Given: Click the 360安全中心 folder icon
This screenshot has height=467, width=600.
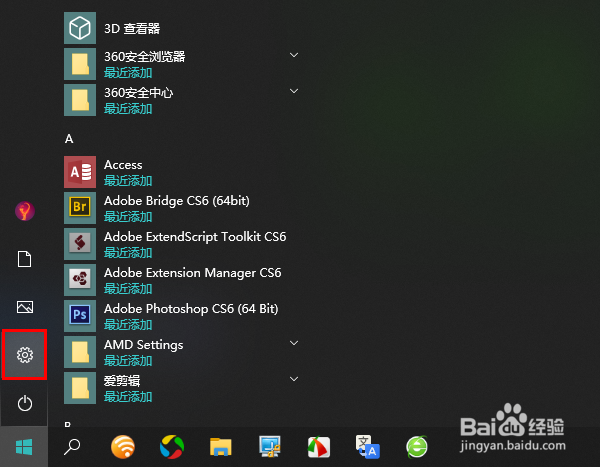Looking at the screenshot, I should tap(80, 100).
